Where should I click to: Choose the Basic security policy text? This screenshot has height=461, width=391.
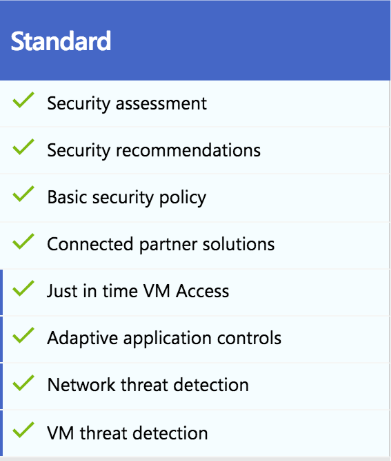[x=127, y=198]
